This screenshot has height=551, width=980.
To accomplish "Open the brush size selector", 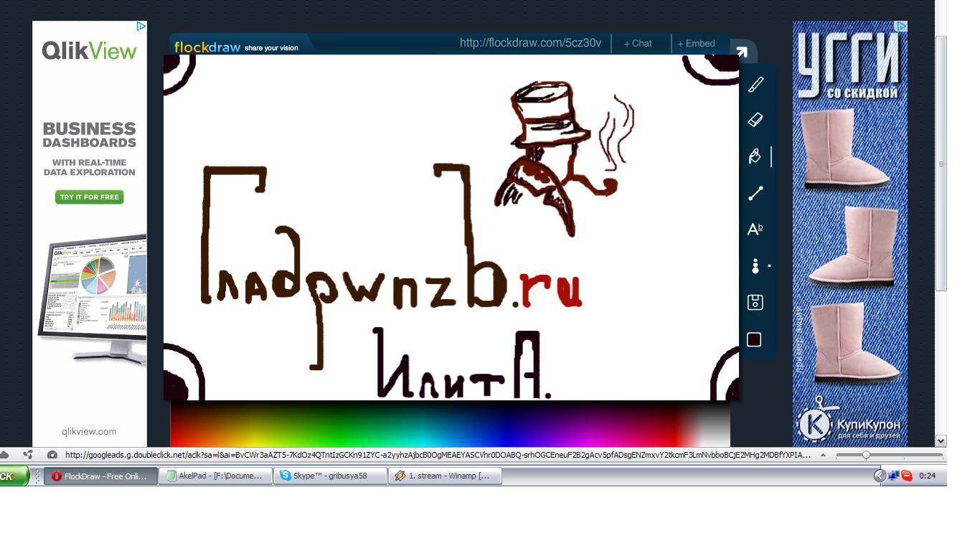I will (755, 266).
